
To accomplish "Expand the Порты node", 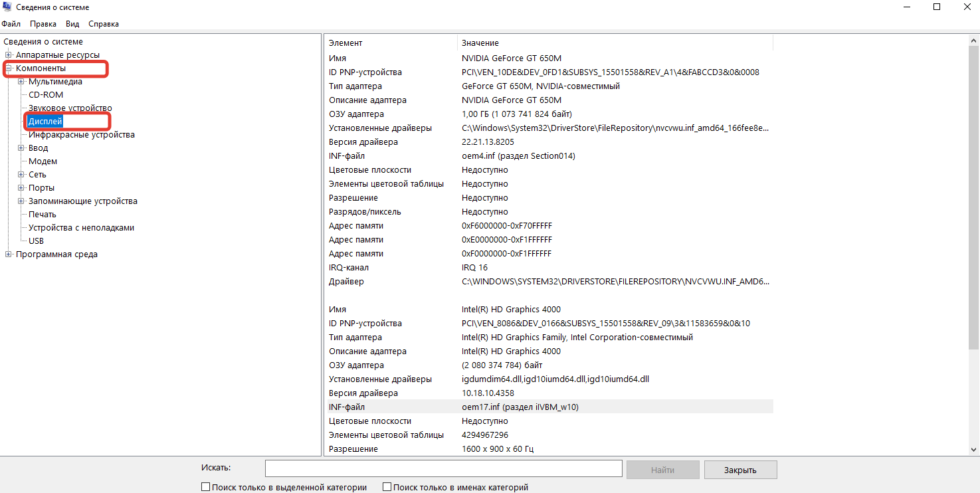I will [21, 188].
